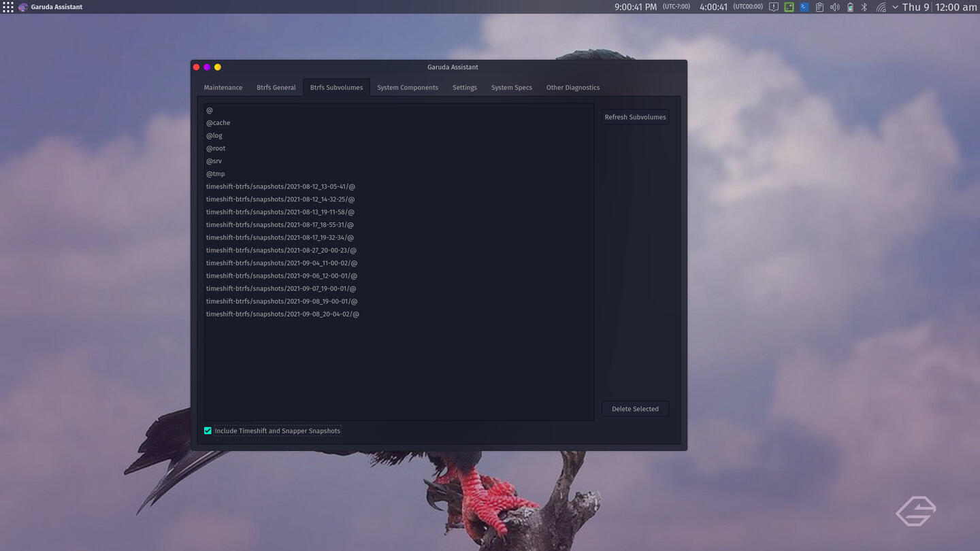
Task: Click the Garuda logo on the desktop
Action: coord(915,511)
